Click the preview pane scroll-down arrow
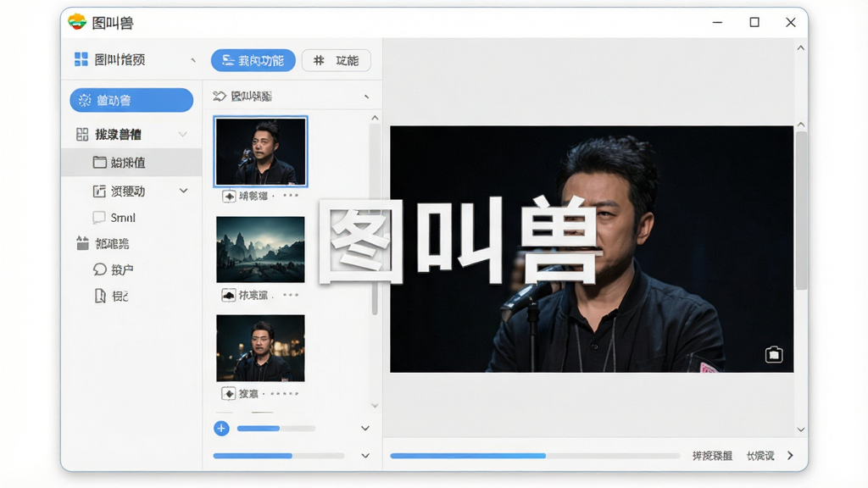Viewport: 868px width, 488px height. pyautogui.click(x=801, y=430)
